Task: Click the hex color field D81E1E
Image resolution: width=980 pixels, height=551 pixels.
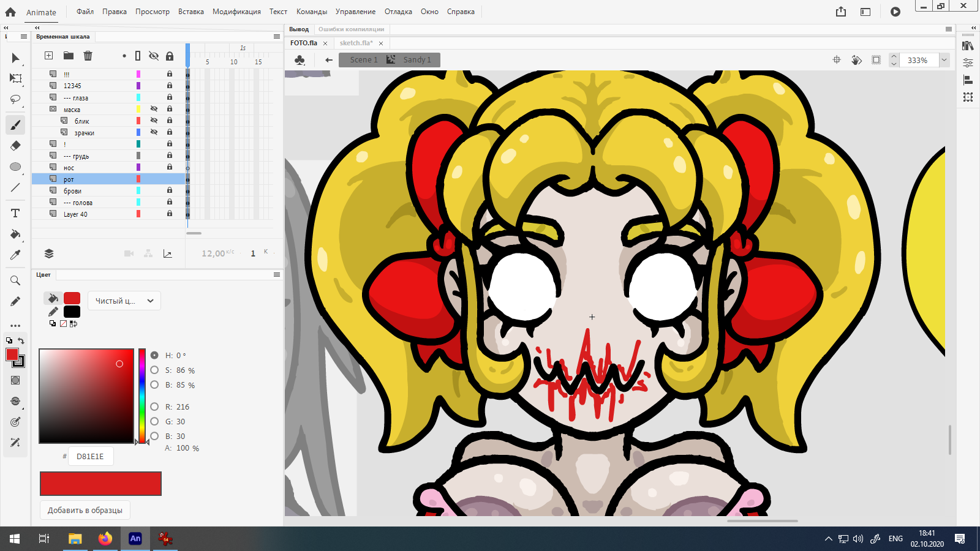Action: [x=91, y=456]
